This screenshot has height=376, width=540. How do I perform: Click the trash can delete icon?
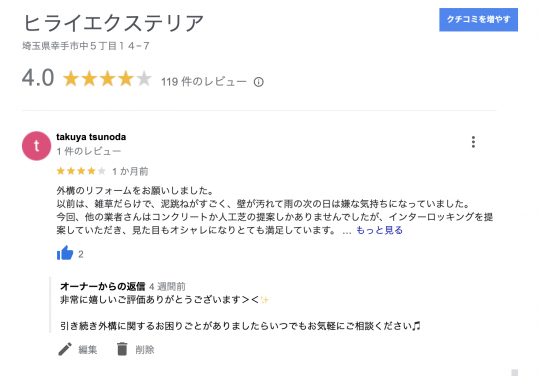[122, 349]
